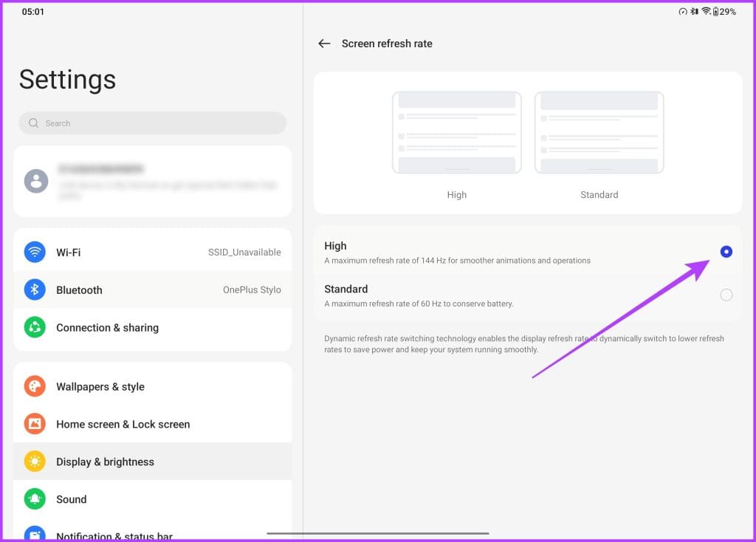Tap the speedometer icon in status bar
Viewport: 756px width, 542px height.
click(683, 12)
